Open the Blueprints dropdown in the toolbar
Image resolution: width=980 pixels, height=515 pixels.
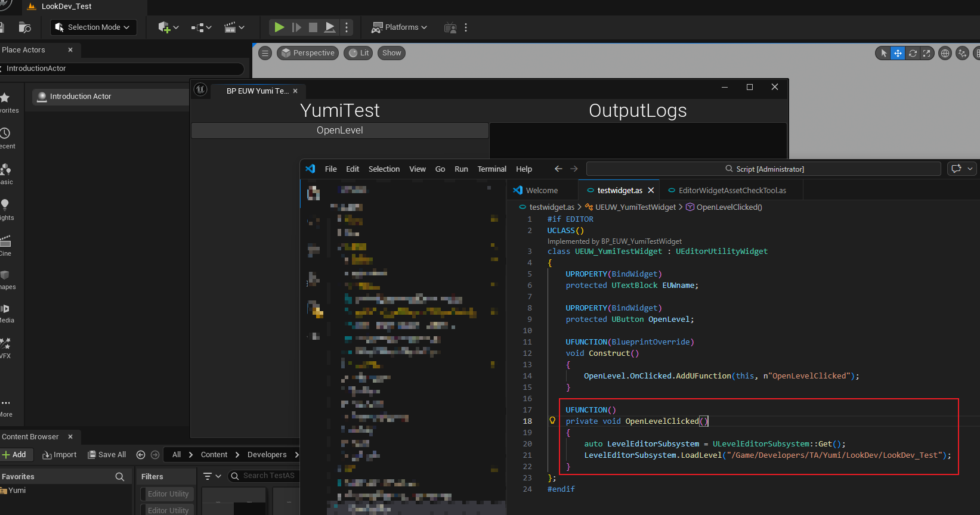[x=202, y=27]
